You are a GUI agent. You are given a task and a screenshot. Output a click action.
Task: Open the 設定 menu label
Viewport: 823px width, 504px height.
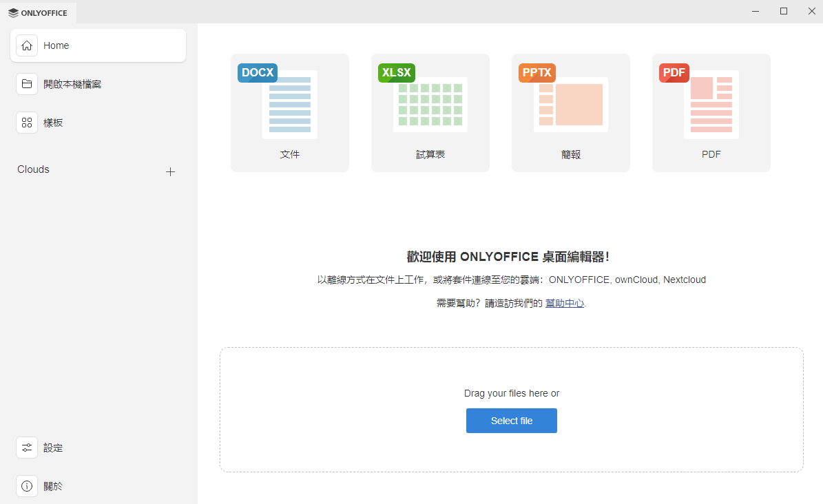tap(53, 448)
